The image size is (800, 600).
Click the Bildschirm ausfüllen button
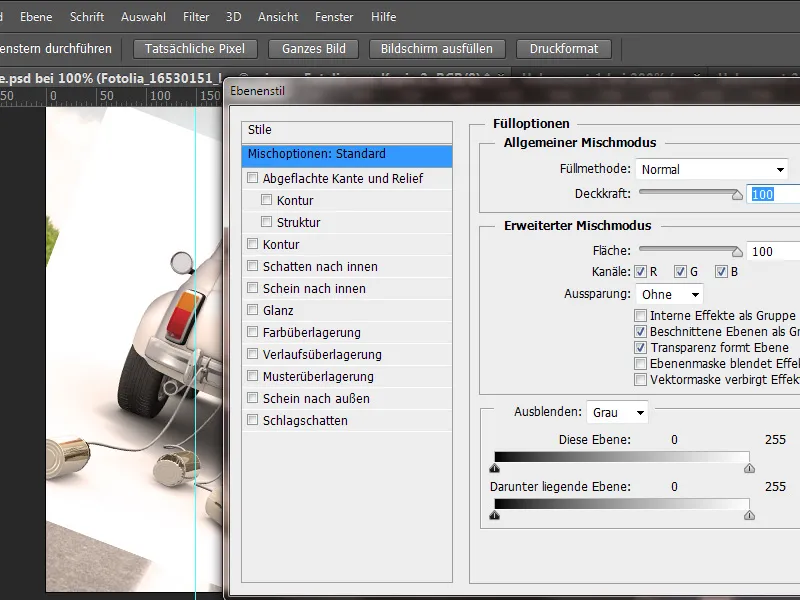[437, 49]
